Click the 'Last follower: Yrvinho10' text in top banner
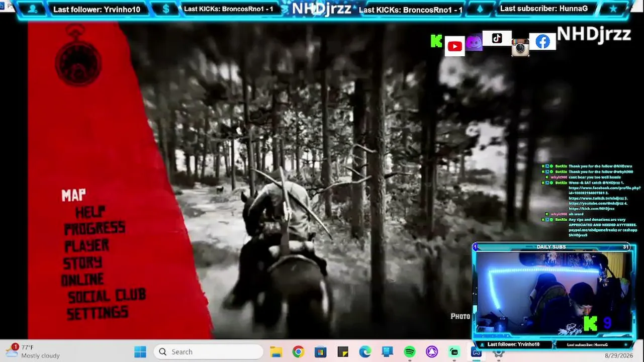 [97, 9]
